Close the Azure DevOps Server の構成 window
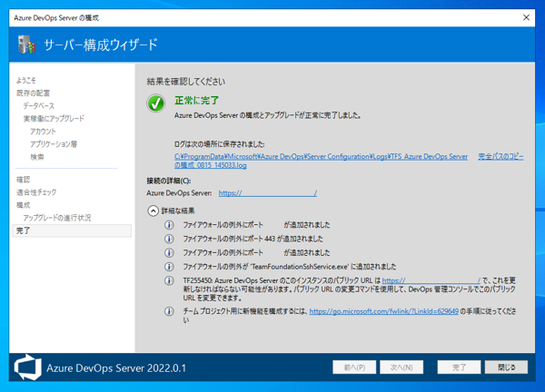 tap(526, 17)
